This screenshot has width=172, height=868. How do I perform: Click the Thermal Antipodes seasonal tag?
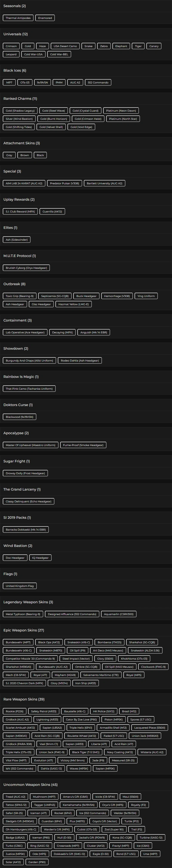pos(18,18)
